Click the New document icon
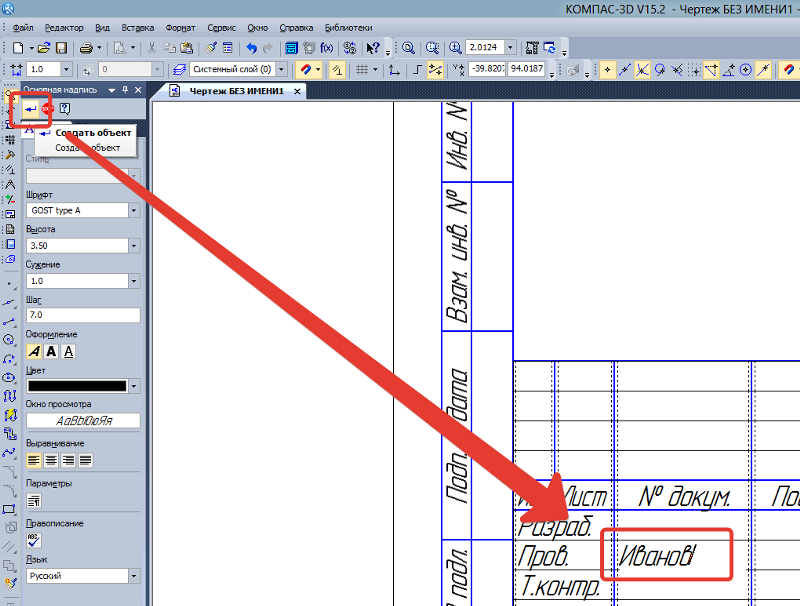800x606 pixels. 18,48
